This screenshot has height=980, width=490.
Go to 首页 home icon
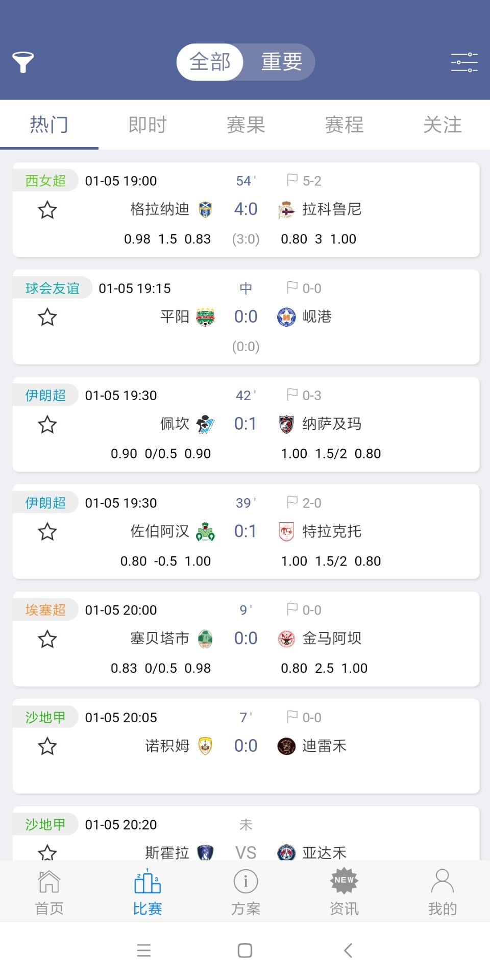49,882
